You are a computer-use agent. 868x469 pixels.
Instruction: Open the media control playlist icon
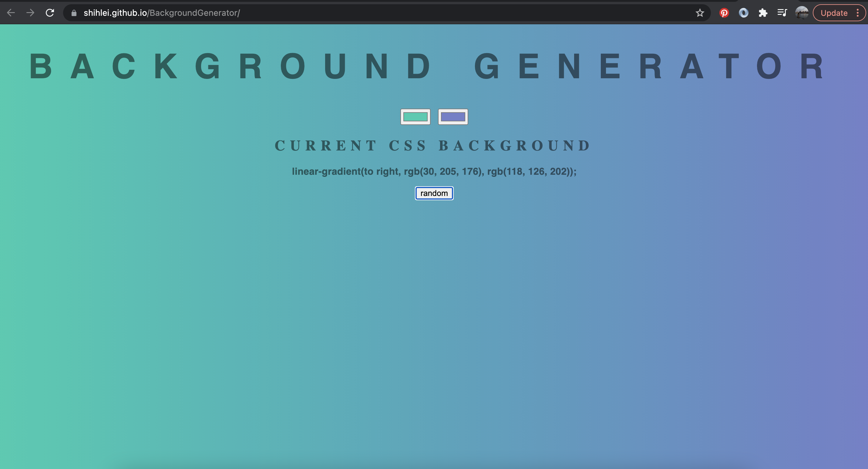[782, 13]
